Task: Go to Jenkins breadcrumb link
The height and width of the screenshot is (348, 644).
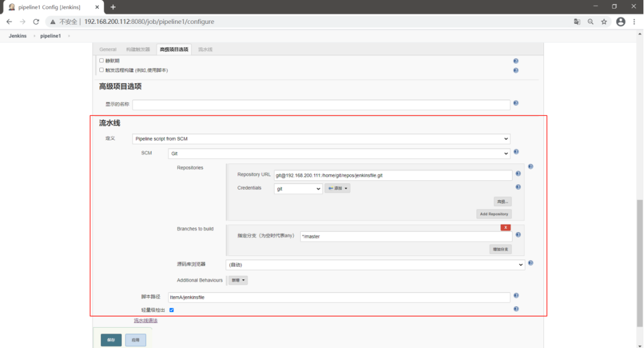Action: point(17,36)
